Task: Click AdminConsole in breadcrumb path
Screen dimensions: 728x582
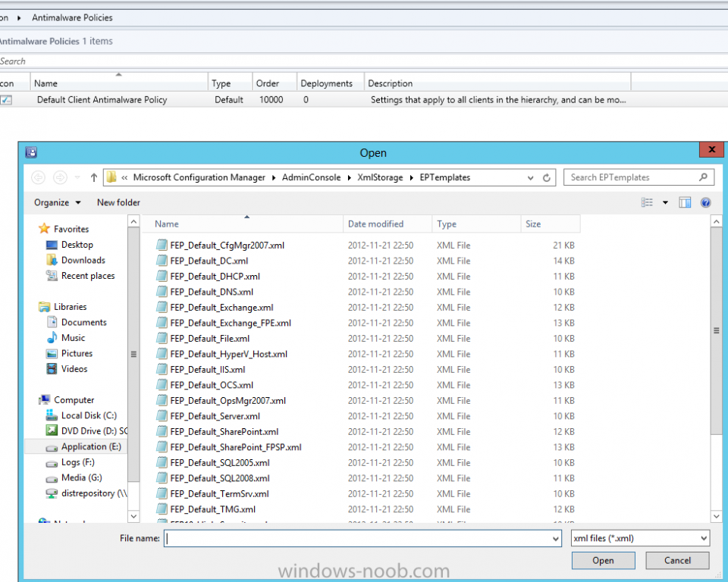Action: click(x=311, y=177)
